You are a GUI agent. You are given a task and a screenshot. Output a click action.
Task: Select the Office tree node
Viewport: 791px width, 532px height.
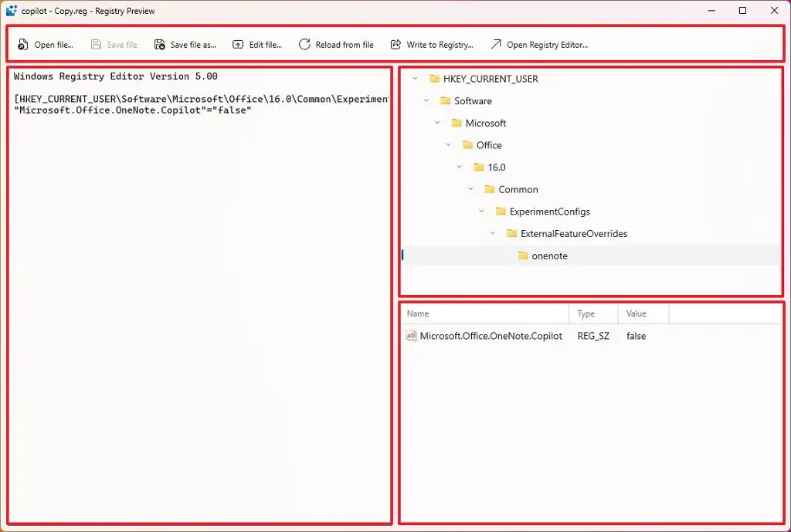point(489,144)
